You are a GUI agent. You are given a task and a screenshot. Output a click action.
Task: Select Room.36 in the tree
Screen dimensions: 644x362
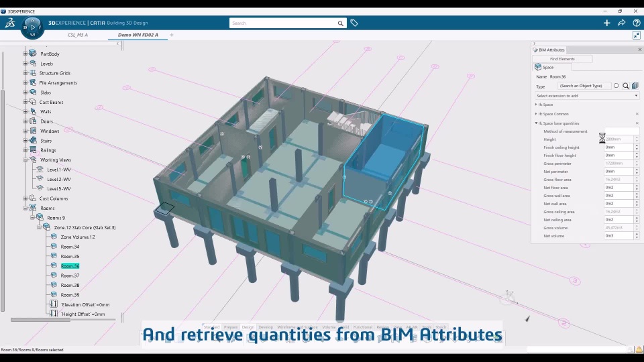(x=70, y=266)
